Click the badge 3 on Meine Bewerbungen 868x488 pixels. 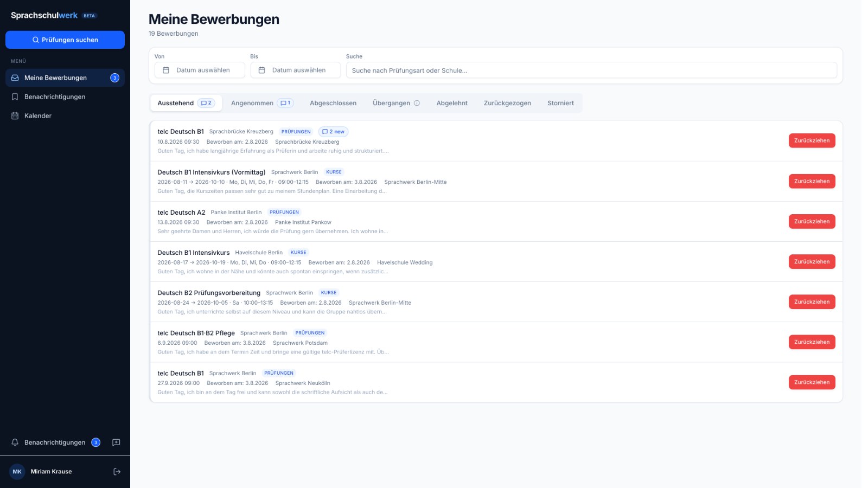tap(114, 78)
